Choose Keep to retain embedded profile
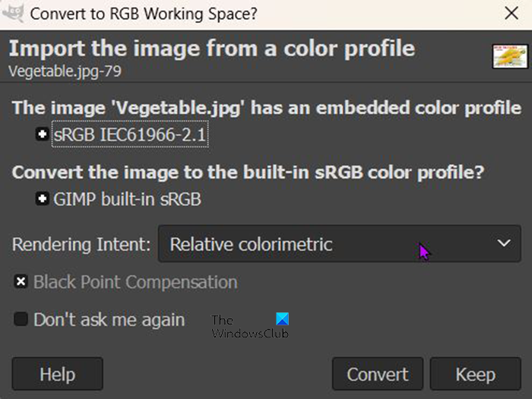 coord(475,374)
